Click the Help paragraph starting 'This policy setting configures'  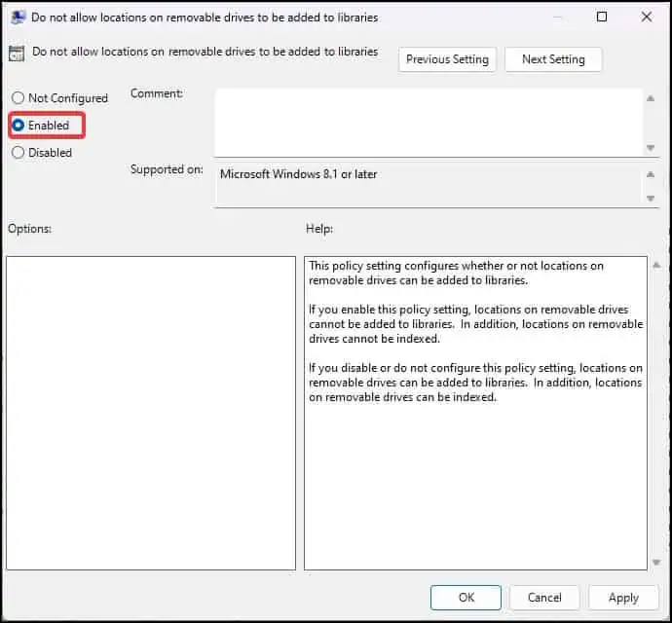click(x=456, y=273)
